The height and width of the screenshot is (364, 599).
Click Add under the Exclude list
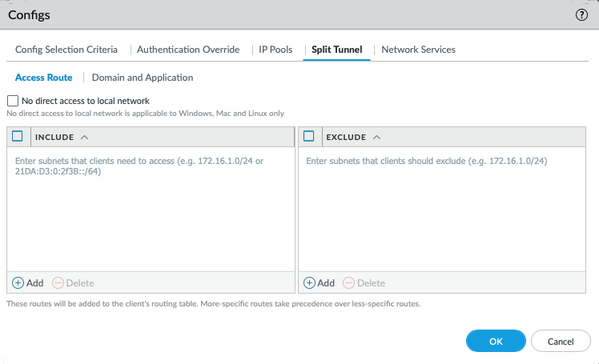click(320, 283)
